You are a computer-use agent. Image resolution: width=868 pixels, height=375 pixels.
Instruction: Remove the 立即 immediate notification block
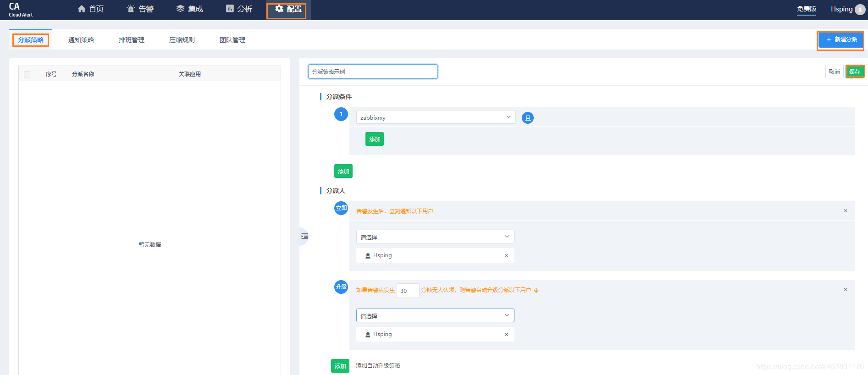[x=846, y=211]
